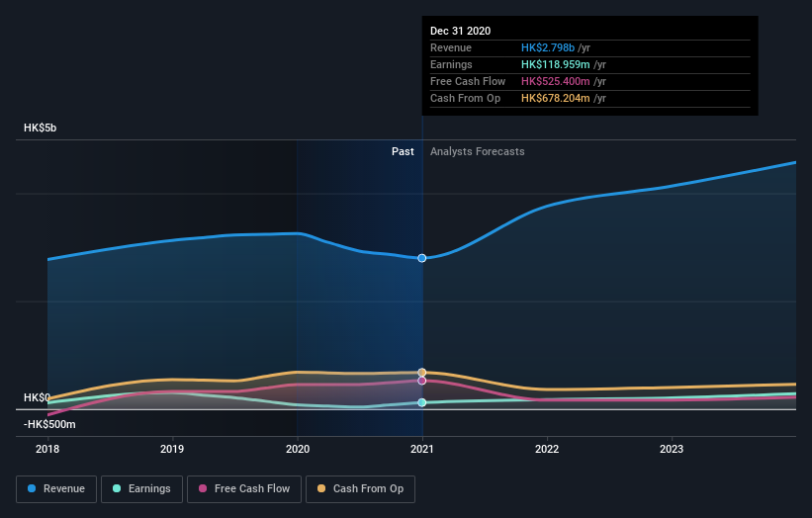Click the Earnings row label in tooltip

(452, 64)
